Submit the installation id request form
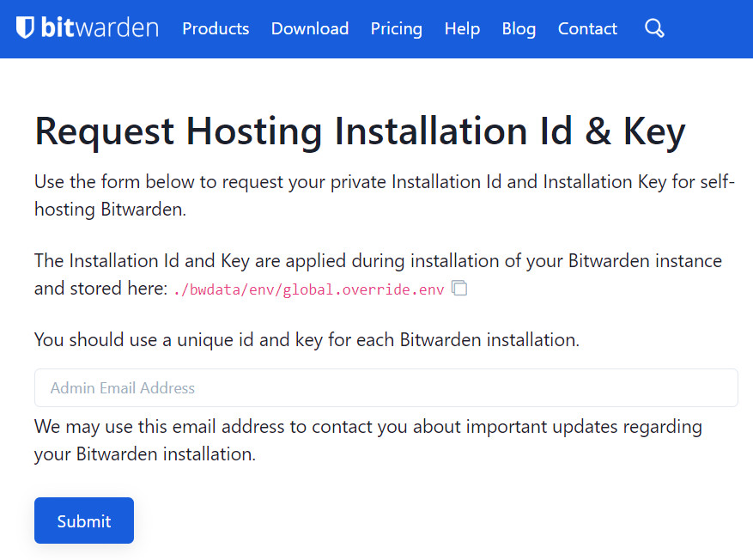 (83, 520)
